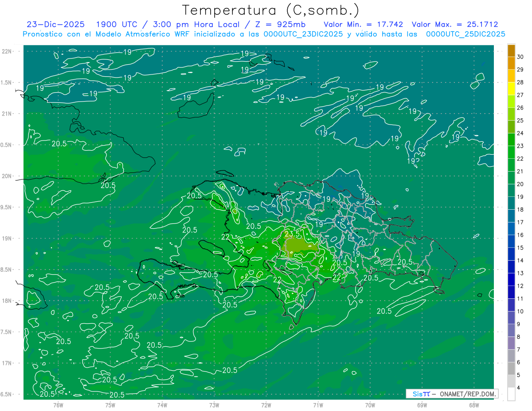Viewport: 532px width, 411px height.
Task: Click the "72W" longitude axis label
Action: tap(266, 405)
